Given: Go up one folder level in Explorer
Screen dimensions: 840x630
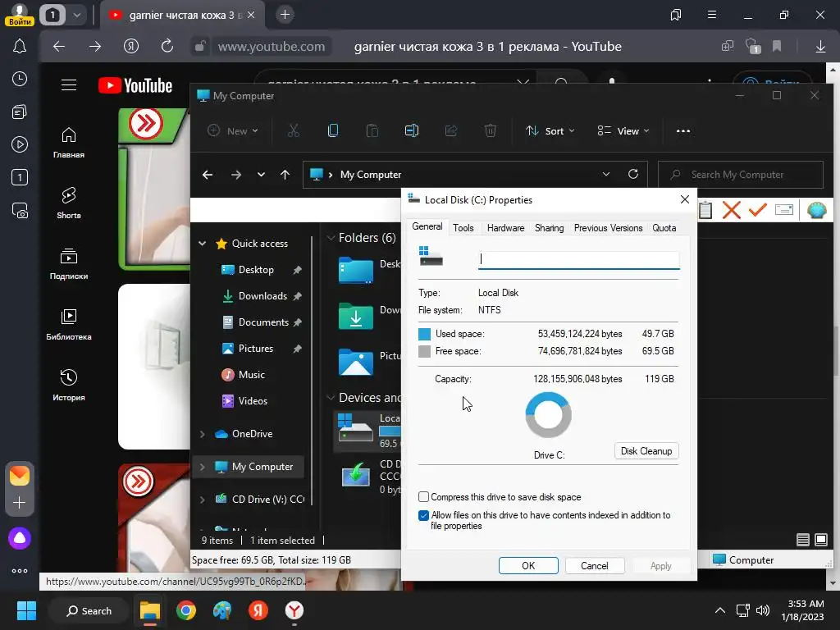Looking at the screenshot, I should (x=285, y=175).
